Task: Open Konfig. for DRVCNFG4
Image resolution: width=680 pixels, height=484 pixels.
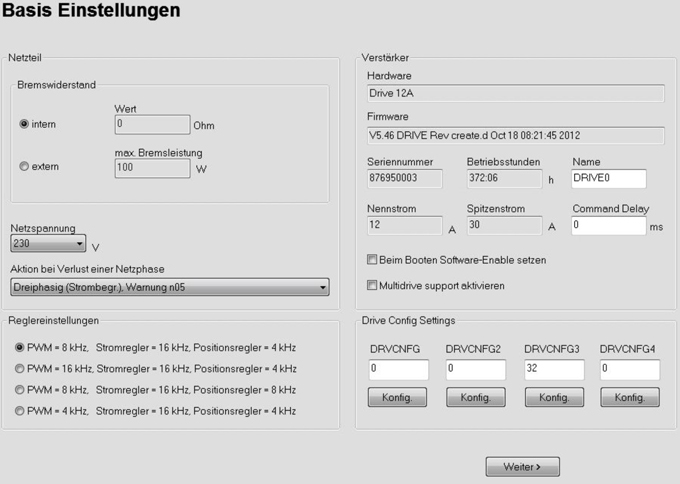Action: coord(630,397)
